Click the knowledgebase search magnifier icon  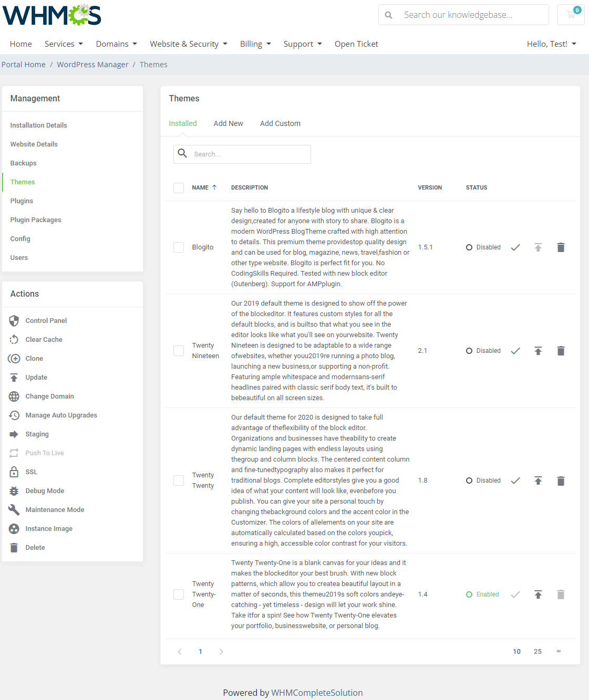[x=389, y=15]
